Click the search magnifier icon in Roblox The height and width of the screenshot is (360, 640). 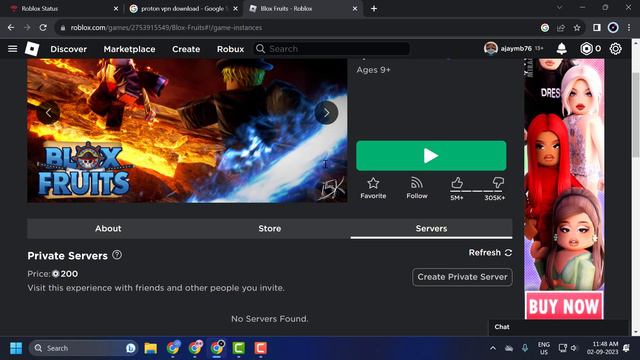coord(260,49)
